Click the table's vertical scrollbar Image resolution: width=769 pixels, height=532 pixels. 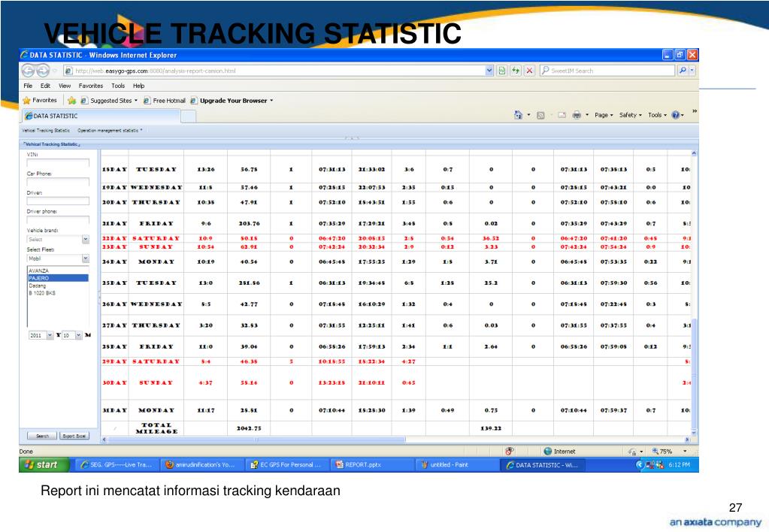pos(694,293)
